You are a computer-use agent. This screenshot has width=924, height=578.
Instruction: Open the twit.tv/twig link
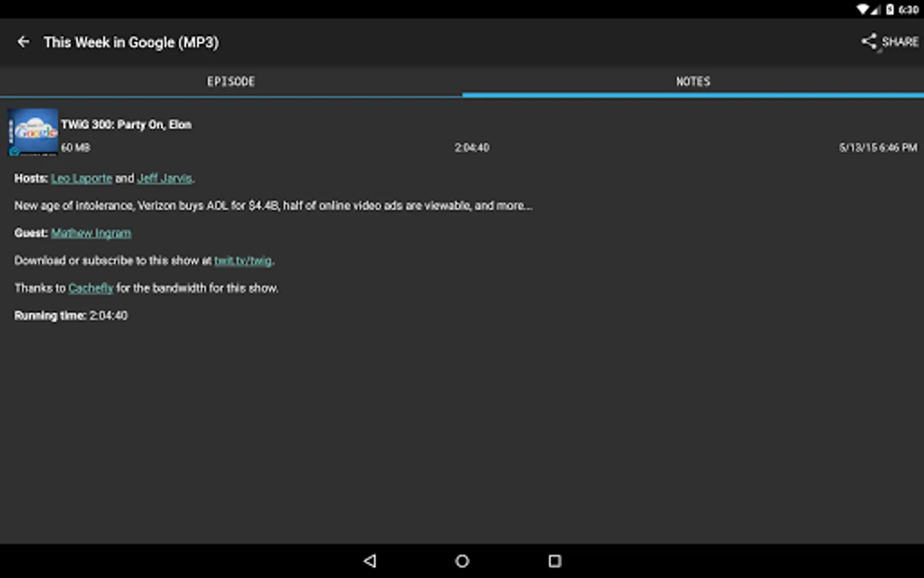pyautogui.click(x=243, y=261)
